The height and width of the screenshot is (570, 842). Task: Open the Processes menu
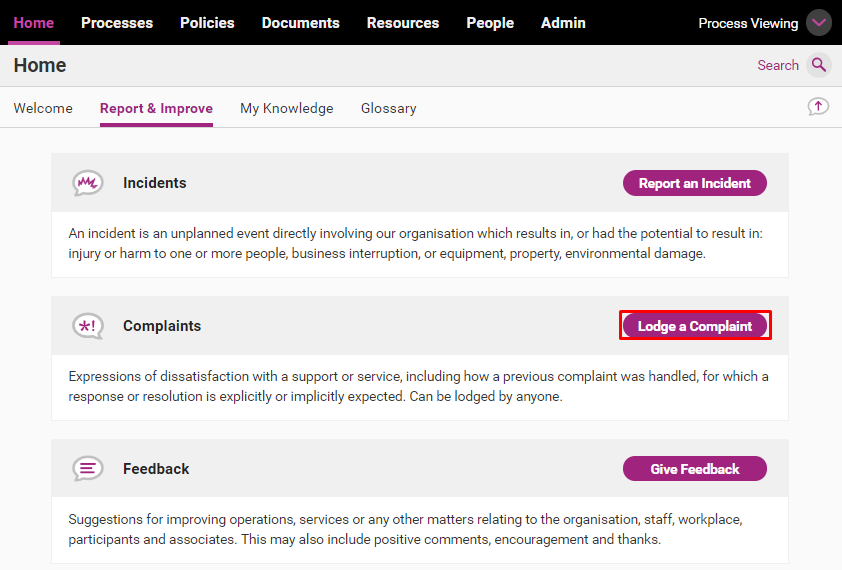click(117, 22)
